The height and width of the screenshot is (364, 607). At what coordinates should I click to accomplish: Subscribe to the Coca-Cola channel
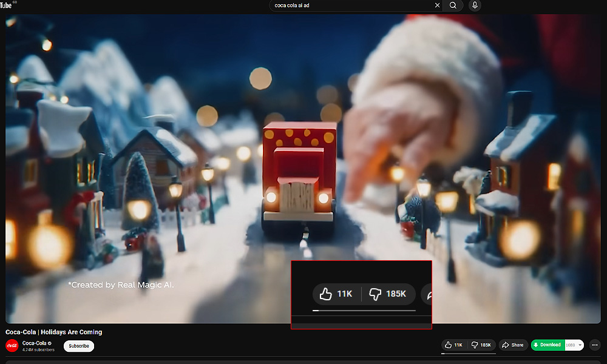click(x=78, y=346)
